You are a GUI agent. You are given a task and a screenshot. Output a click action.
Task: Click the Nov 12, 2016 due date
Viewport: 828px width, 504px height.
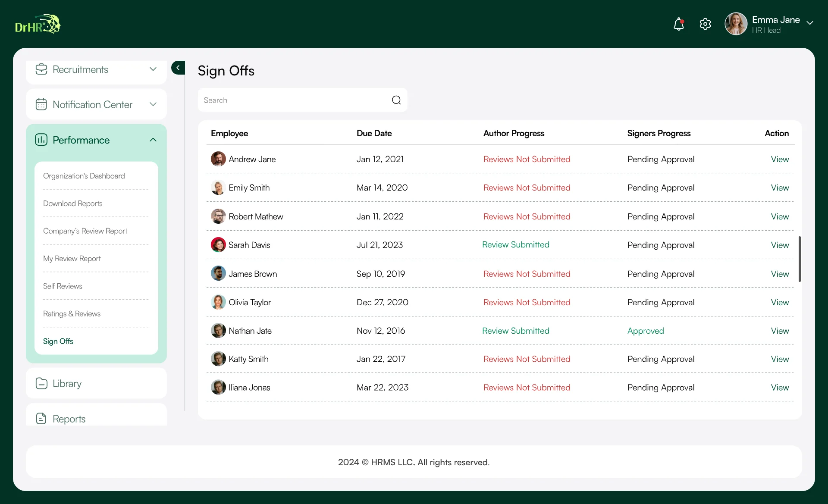click(381, 331)
